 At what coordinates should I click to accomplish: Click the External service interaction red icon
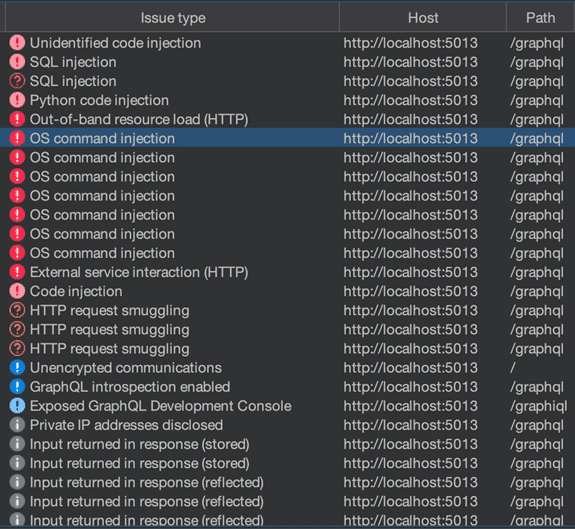pos(17,272)
